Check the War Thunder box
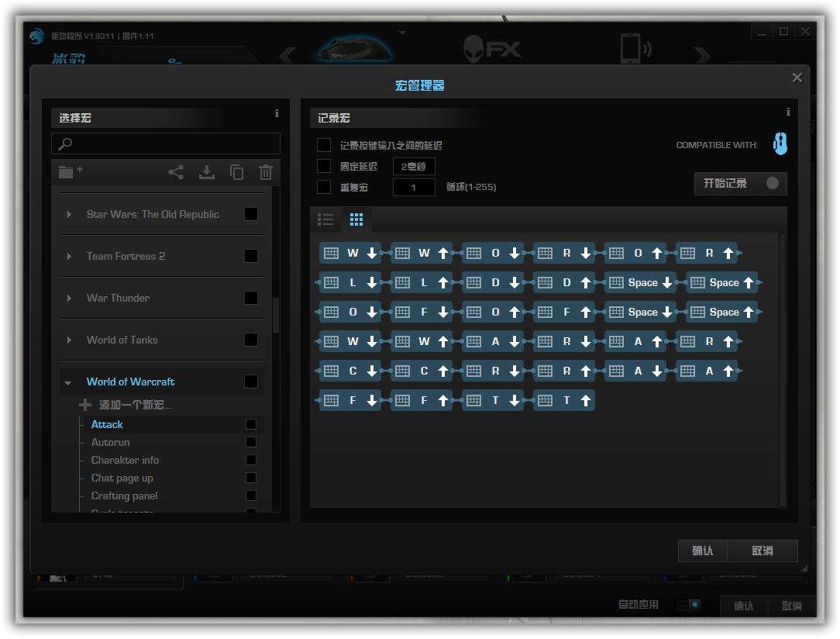 (251, 298)
